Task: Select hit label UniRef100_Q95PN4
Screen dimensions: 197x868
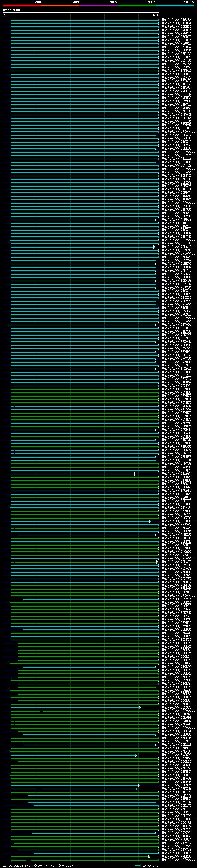Action: tap(177, 430)
